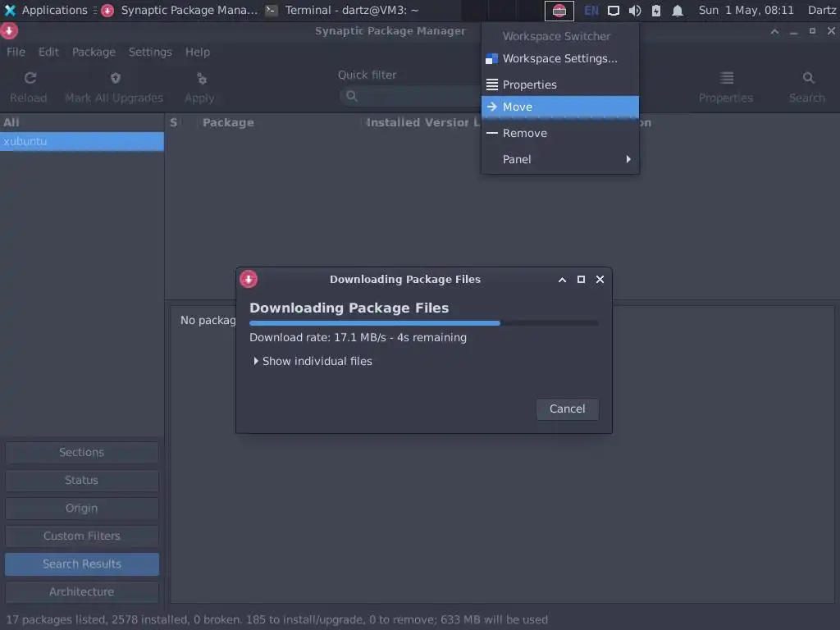Click the Reload toolbar icon
This screenshot has height=630, width=840.
[x=30, y=78]
